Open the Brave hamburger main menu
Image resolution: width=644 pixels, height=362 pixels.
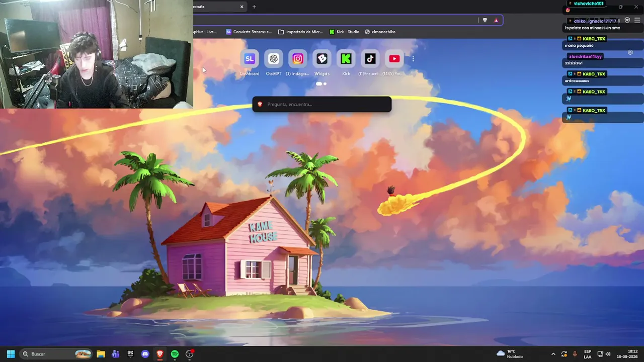(636, 20)
